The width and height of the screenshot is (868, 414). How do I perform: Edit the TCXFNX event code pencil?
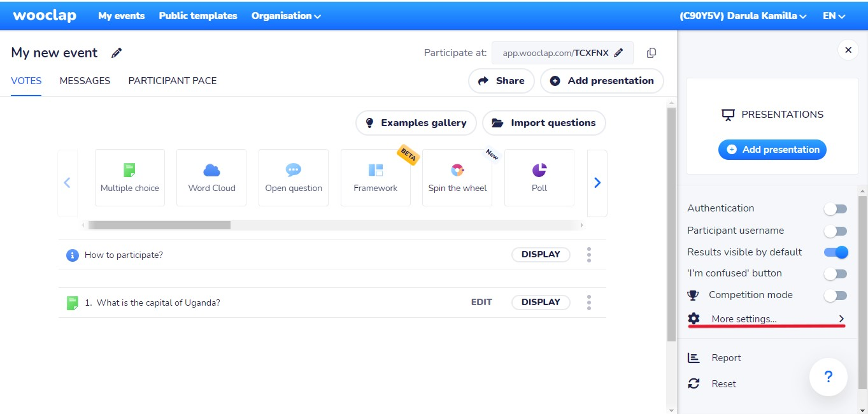tap(618, 54)
